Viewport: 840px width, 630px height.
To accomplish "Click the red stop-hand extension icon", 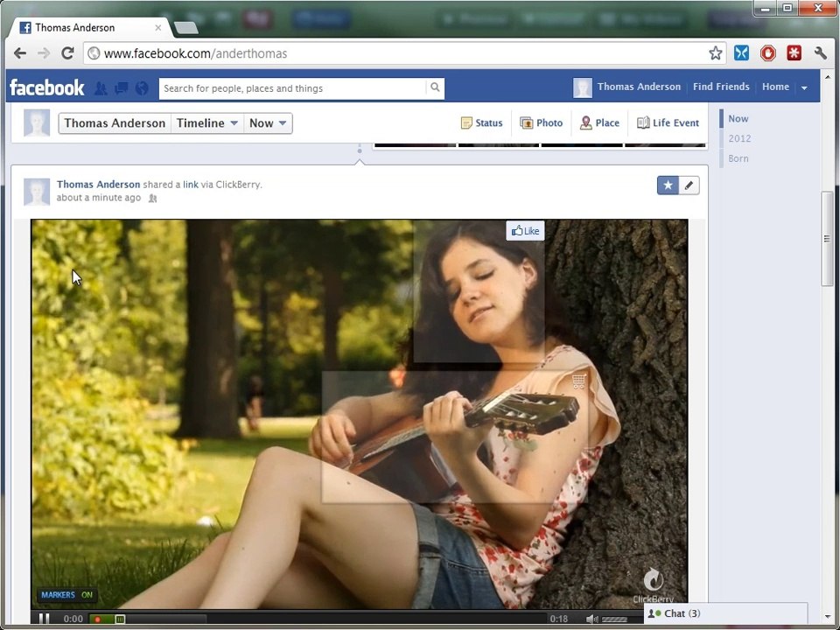I will (x=767, y=53).
